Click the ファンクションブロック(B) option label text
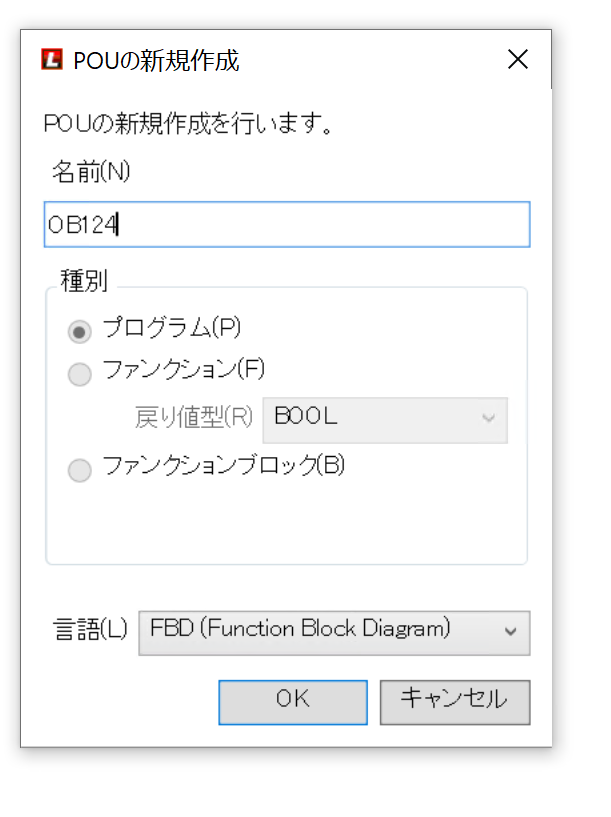This screenshot has height=817, width=611. point(223,466)
